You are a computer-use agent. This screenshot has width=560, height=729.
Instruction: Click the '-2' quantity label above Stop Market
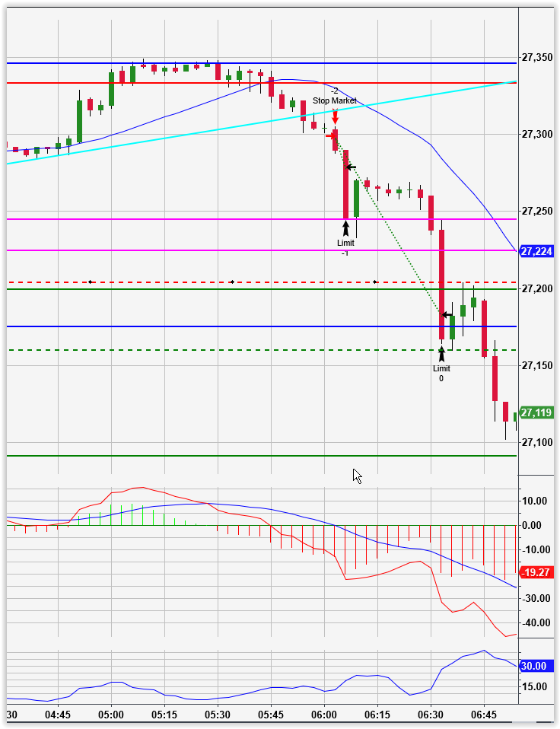334,91
